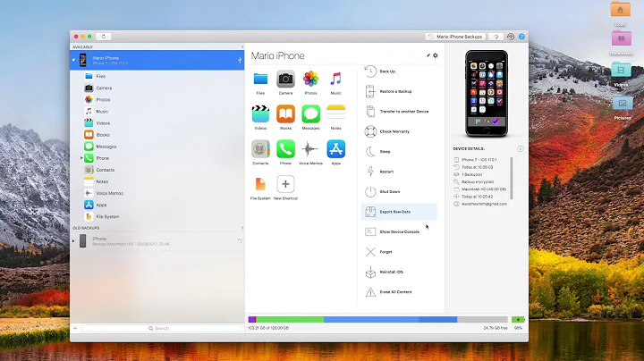Screen dimensions: 644x361
Task: Select the Export Raw Data action
Action: [399, 212]
